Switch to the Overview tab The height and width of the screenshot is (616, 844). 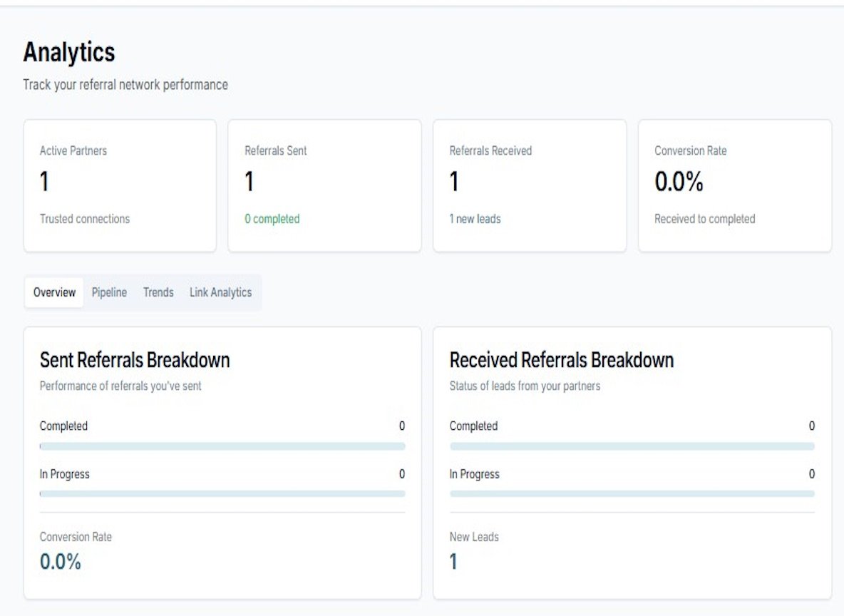[54, 292]
